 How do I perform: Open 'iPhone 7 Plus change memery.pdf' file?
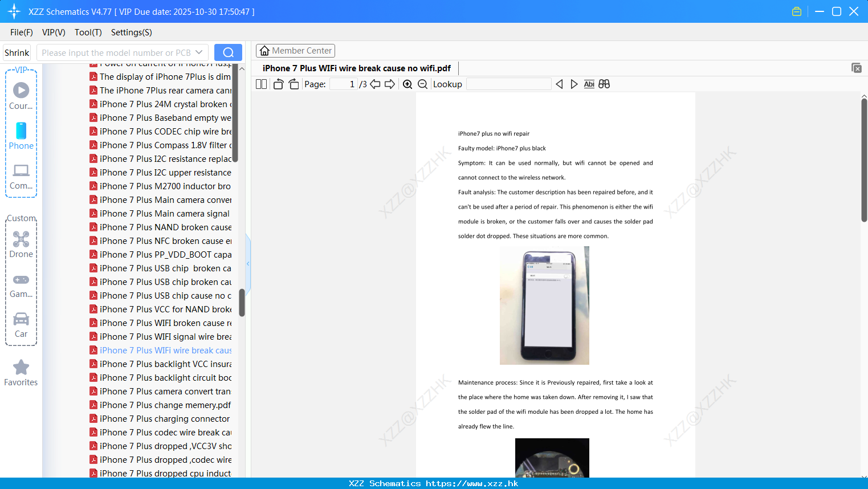click(160, 405)
